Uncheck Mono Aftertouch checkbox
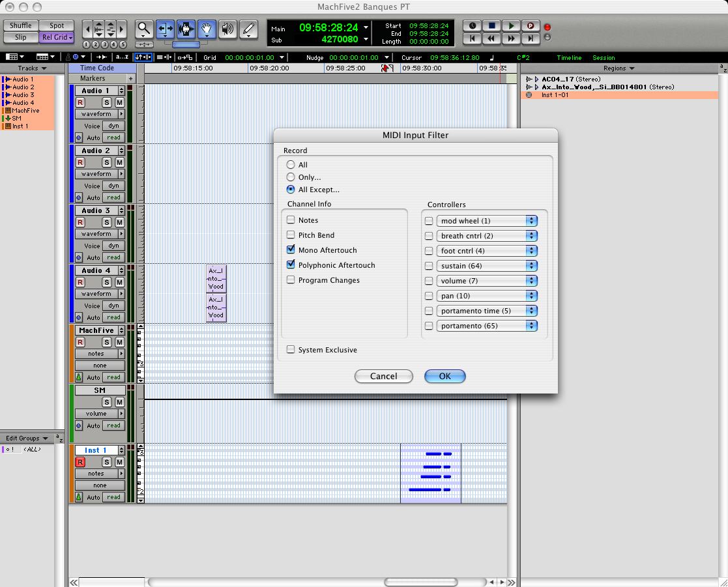The width and height of the screenshot is (728, 587). [x=291, y=250]
